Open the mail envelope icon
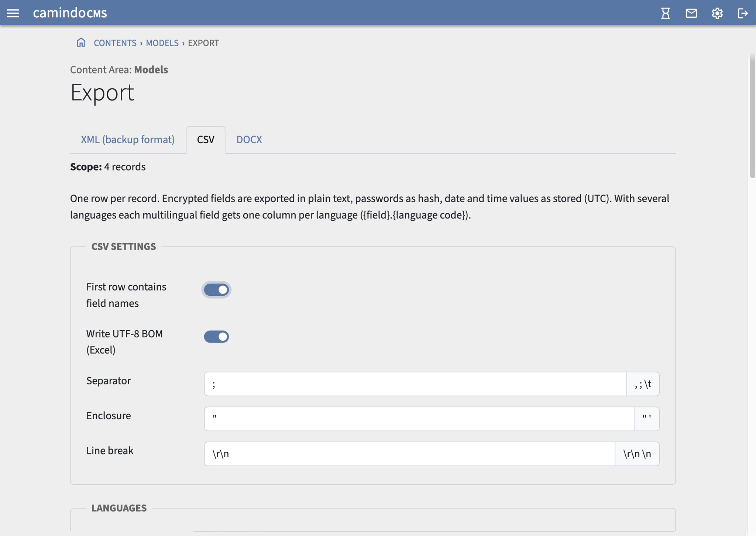The height and width of the screenshot is (536, 756). [x=691, y=13]
